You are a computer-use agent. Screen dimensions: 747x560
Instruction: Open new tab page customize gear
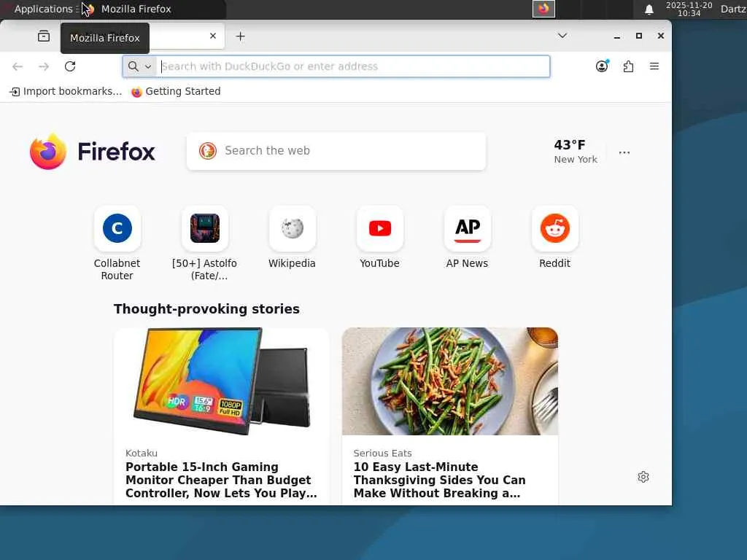[x=643, y=477]
